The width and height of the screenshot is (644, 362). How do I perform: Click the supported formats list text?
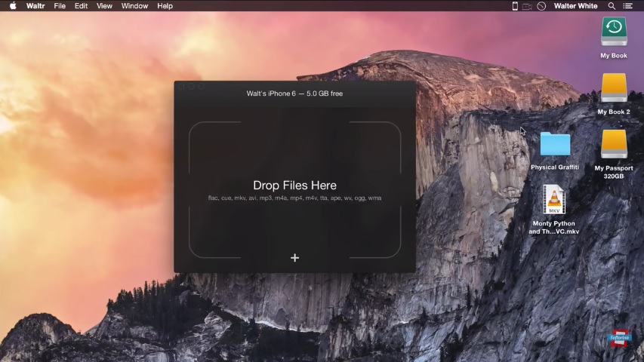294,198
